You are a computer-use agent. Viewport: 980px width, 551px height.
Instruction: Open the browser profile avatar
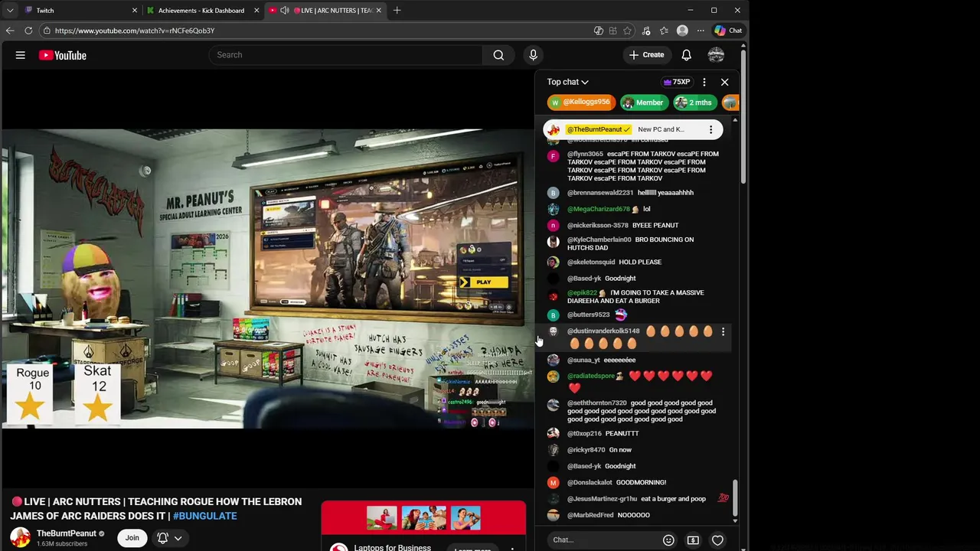click(x=682, y=31)
